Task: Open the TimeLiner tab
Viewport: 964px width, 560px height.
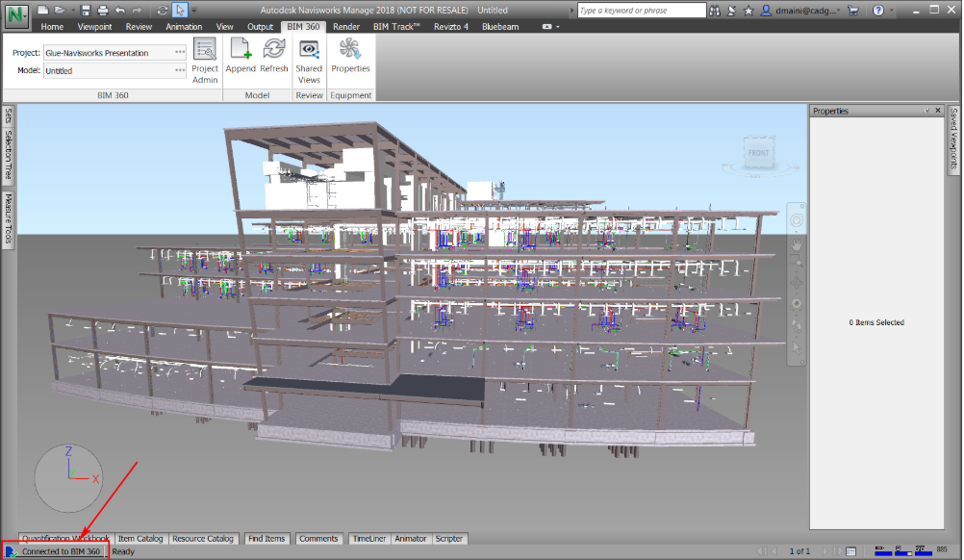Action: coord(369,539)
